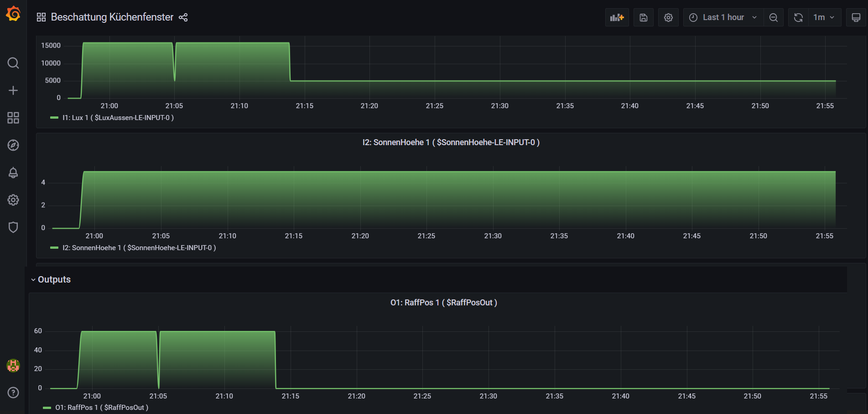Viewport: 868px width, 414px height.
Task: Toggle O1: RaffPos 1 legend series
Action: coord(102,408)
